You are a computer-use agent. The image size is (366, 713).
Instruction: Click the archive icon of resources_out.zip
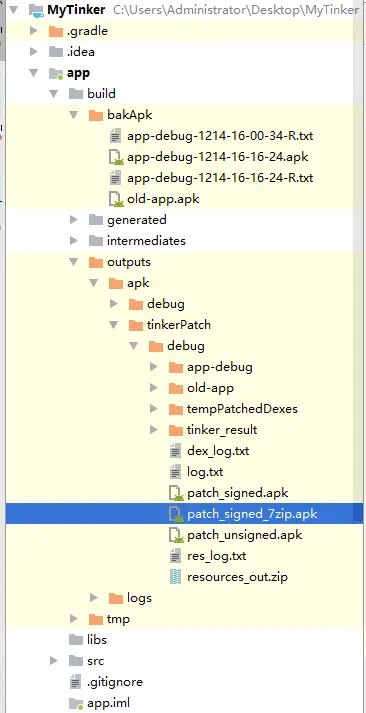click(x=175, y=577)
